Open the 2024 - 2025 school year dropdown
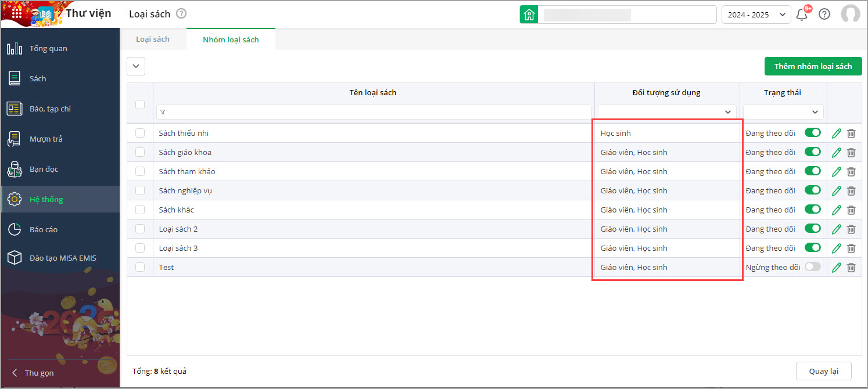The image size is (868, 389). pos(756,15)
